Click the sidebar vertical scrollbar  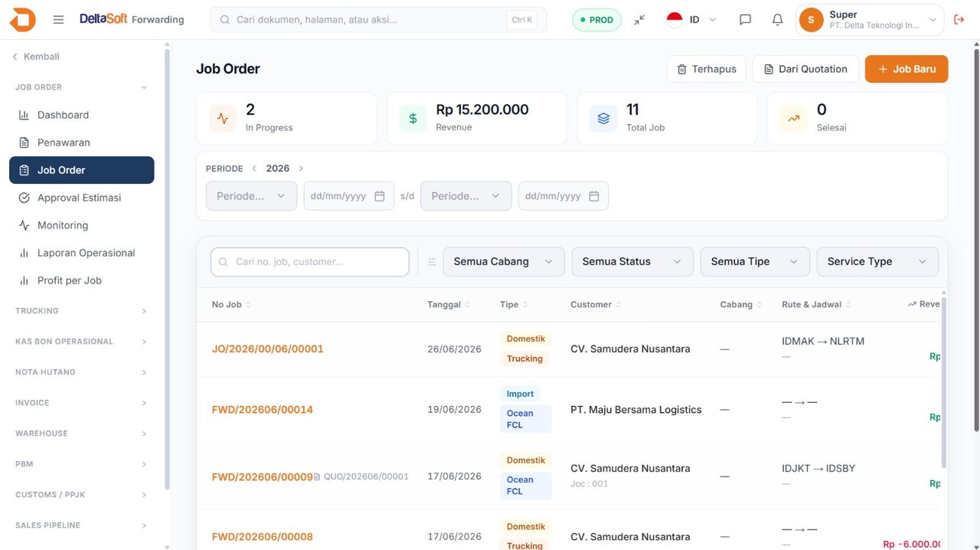(168, 270)
